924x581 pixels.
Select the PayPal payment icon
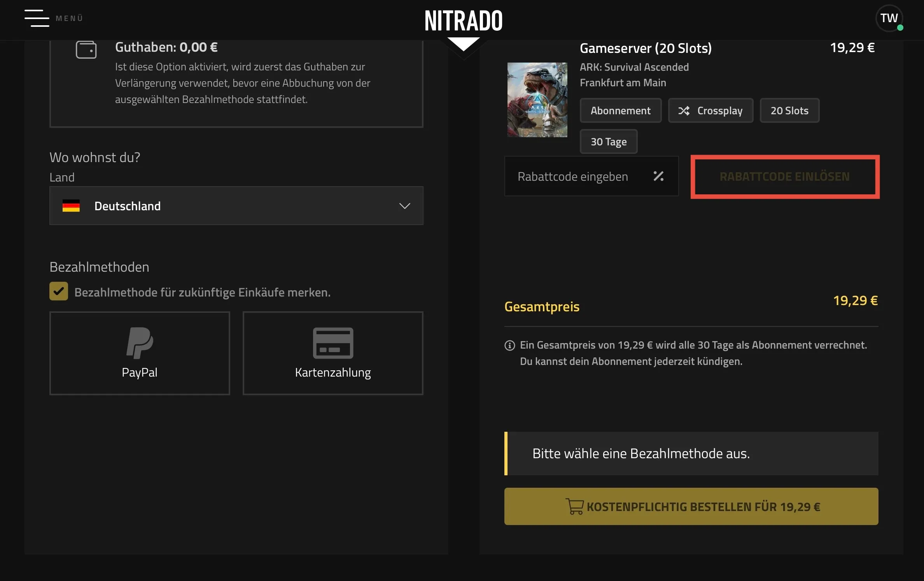[139, 344]
